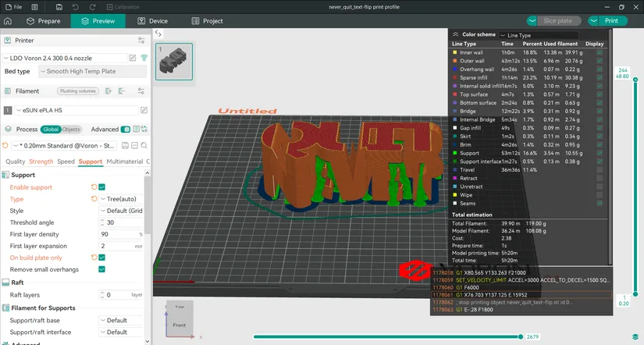Switch to the Device tab
Viewport: 644px width, 345px height.
tap(153, 21)
